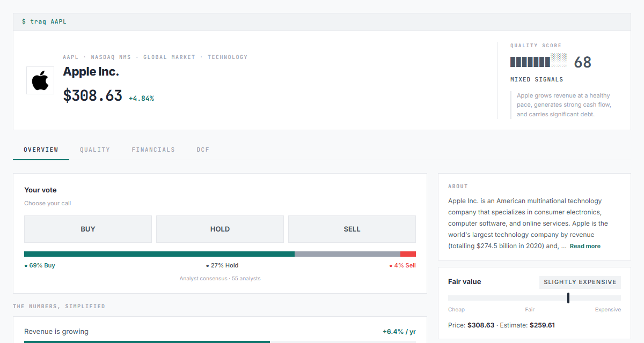The height and width of the screenshot is (343, 644).
Task: Click the Quality Score label
Action: (x=536, y=46)
